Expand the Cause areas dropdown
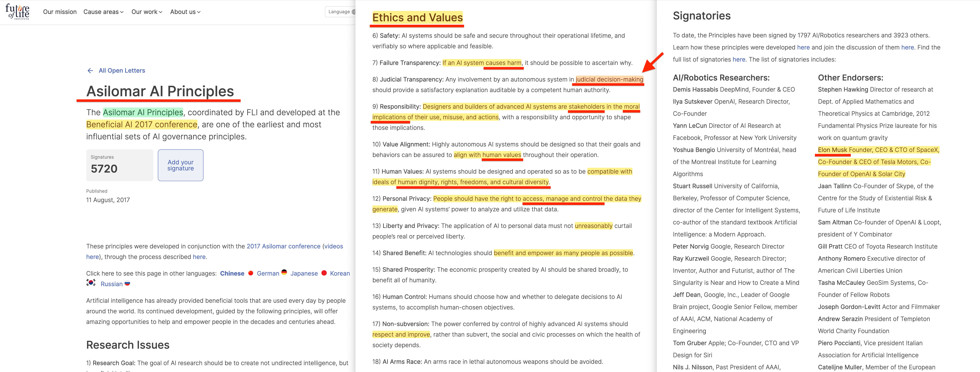The width and height of the screenshot is (980, 372). [104, 12]
